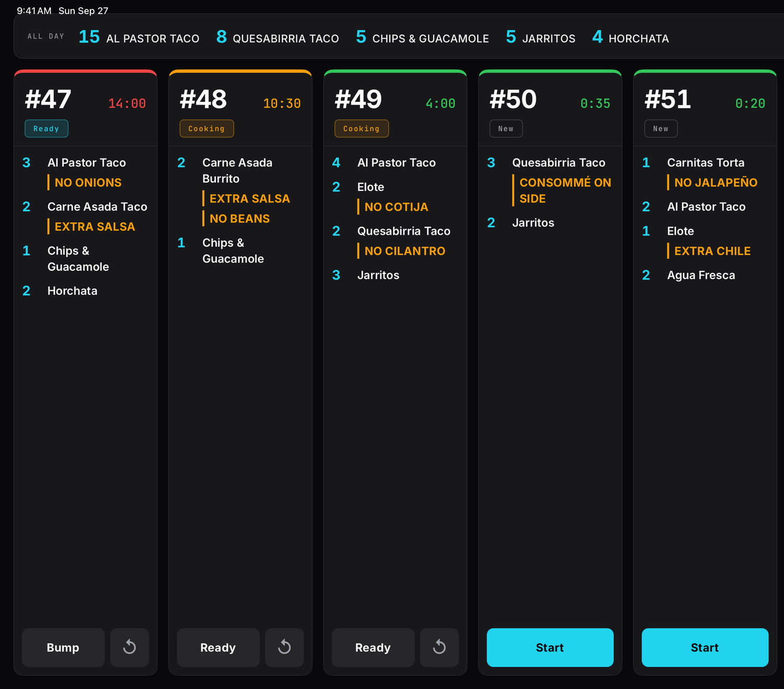Select Jarritos in all-day bar
The width and height of the screenshot is (784, 689).
[540, 38]
